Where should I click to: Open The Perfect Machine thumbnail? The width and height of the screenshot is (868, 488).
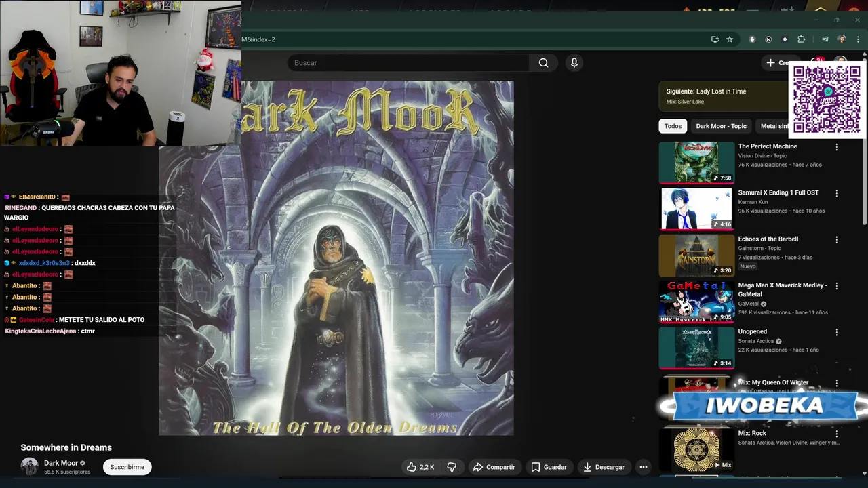click(x=696, y=163)
